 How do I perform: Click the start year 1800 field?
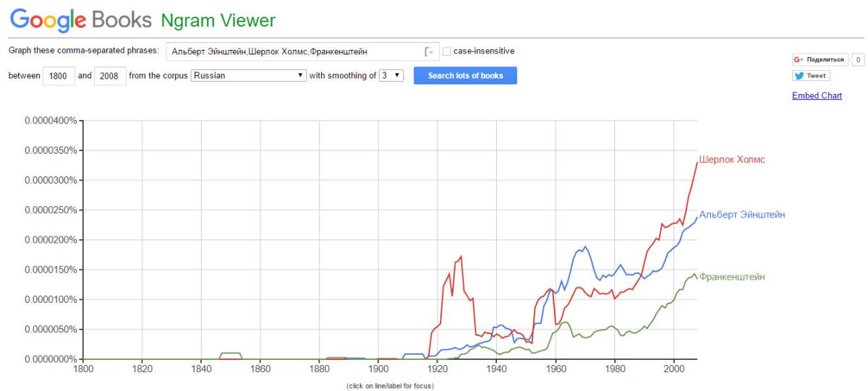pos(59,76)
